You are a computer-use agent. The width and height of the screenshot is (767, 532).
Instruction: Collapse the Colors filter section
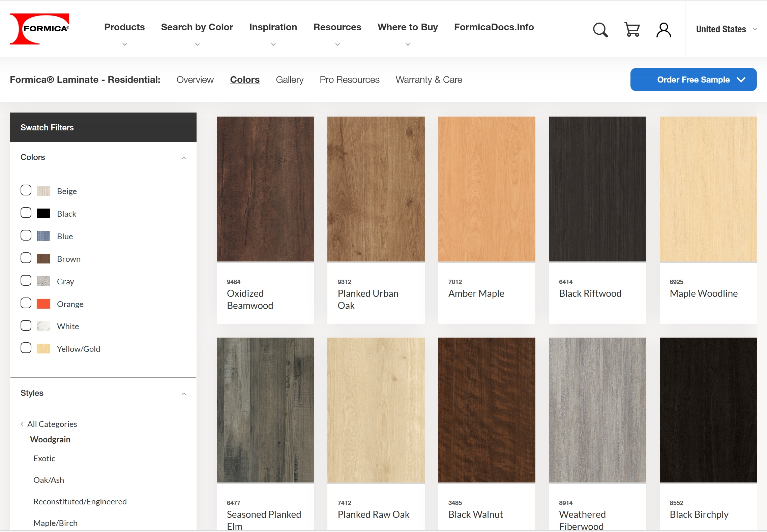coord(184,158)
